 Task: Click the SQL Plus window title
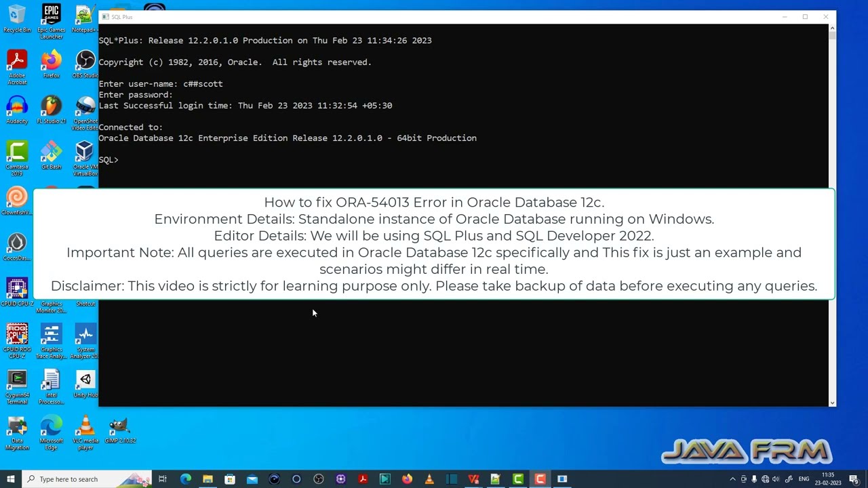[x=122, y=17]
